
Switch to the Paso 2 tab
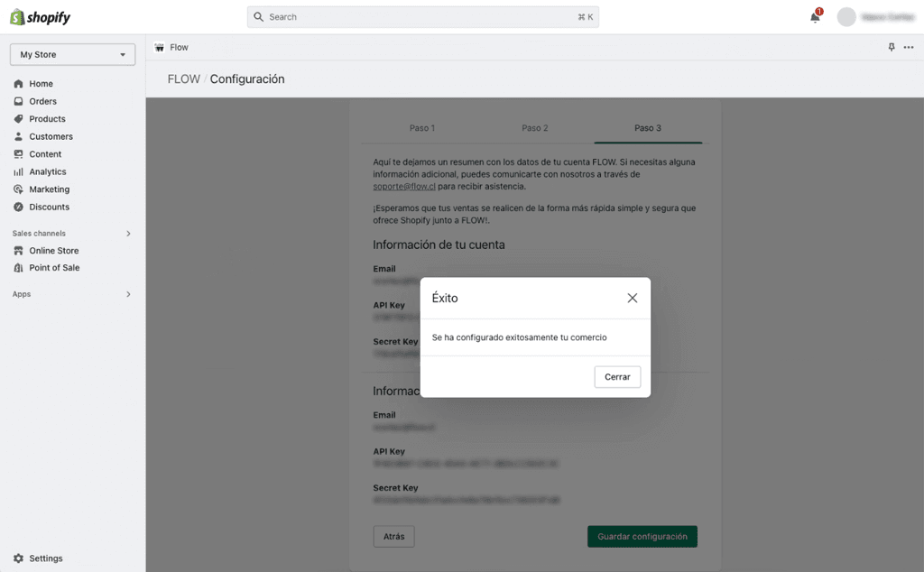[534, 128]
